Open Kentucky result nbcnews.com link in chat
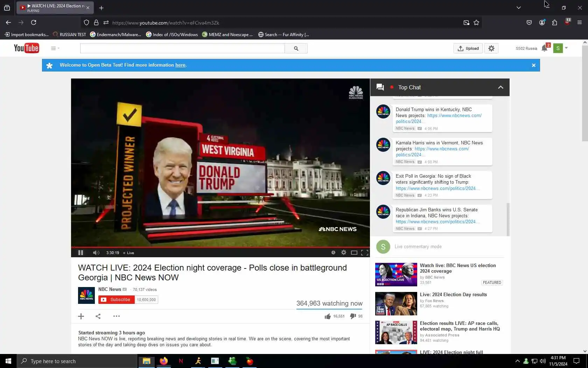Image resolution: width=588 pixels, height=368 pixels. click(x=439, y=118)
